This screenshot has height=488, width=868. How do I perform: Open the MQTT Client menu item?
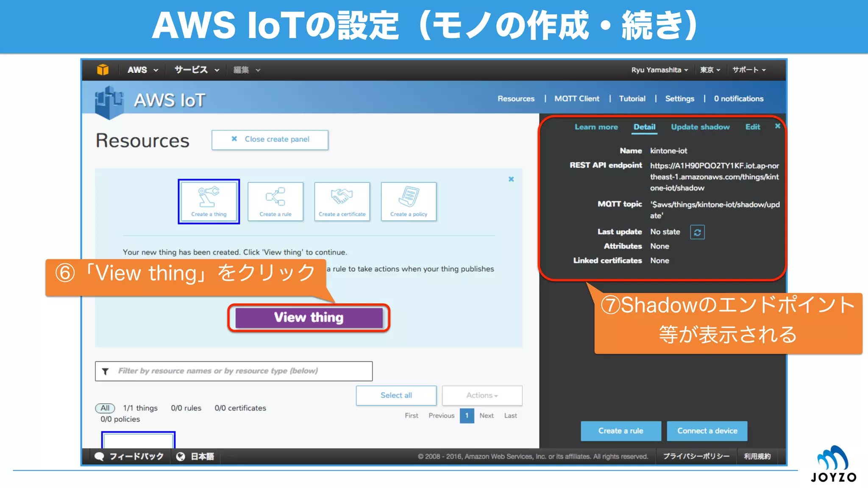577,99
